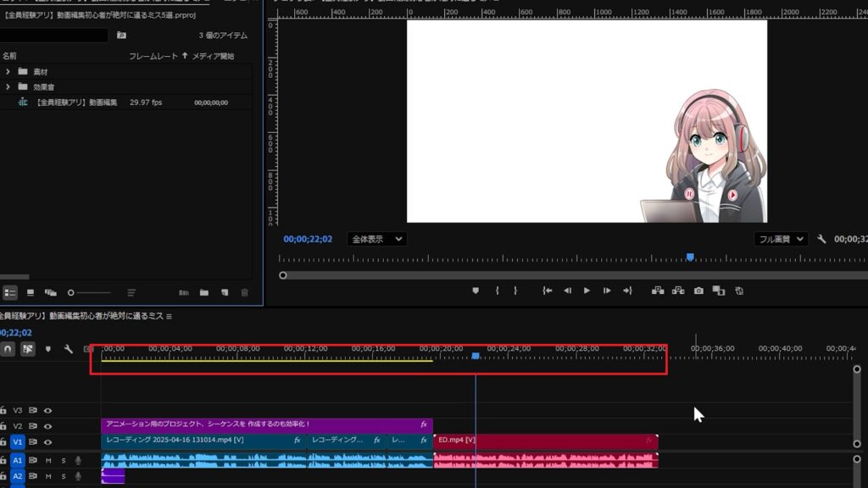Open フル画質 playback resolution dropdown

(x=781, y=239)
